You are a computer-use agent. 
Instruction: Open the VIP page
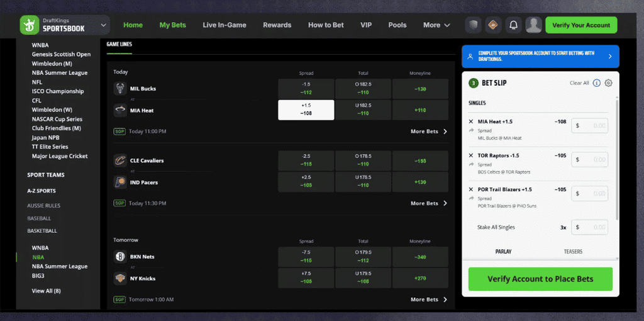[x=366, y=25]
